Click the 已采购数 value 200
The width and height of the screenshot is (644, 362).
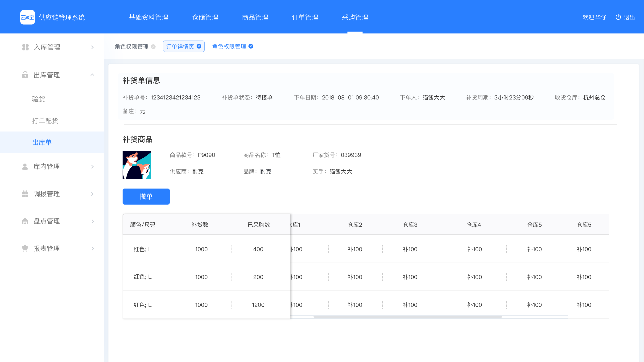pyautogui.click(x=258, y=277)
